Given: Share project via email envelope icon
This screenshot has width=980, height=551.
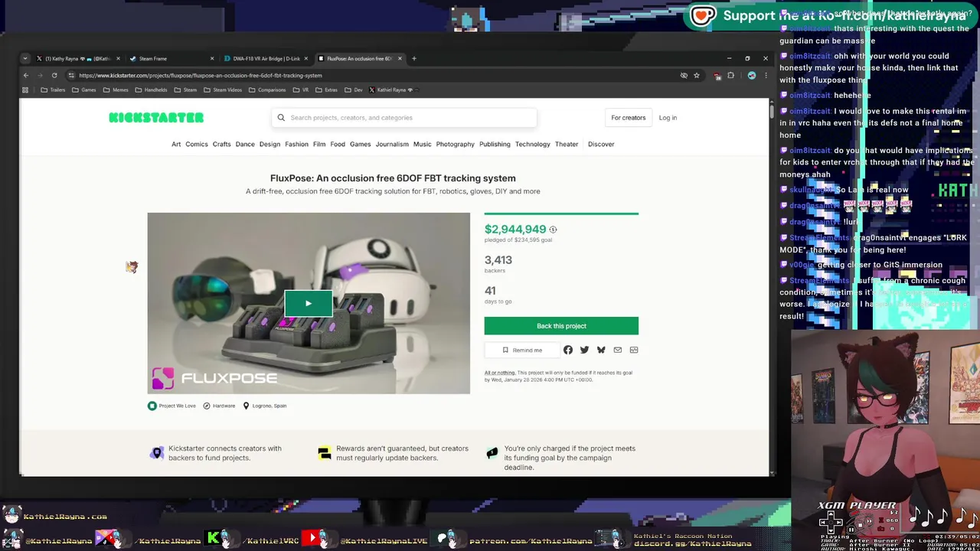Looking at the screenshot, I should (618, 350).
